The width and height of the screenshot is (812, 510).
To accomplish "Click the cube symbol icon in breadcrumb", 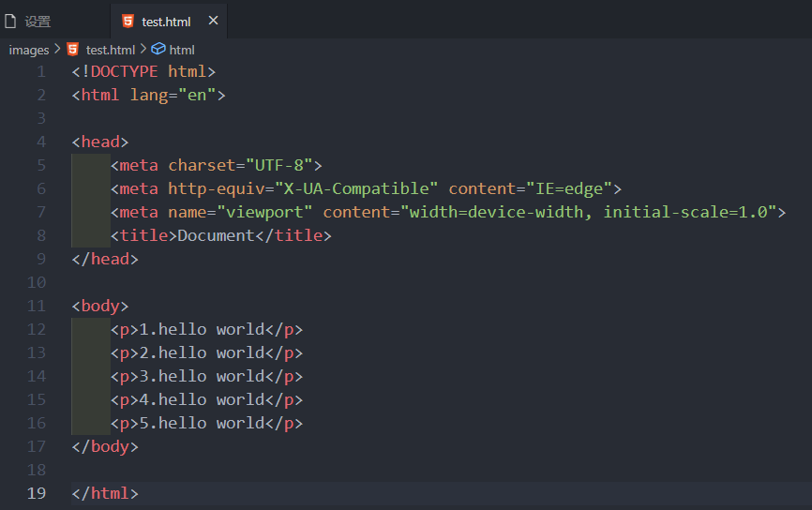I will click(x=158, y=49).
